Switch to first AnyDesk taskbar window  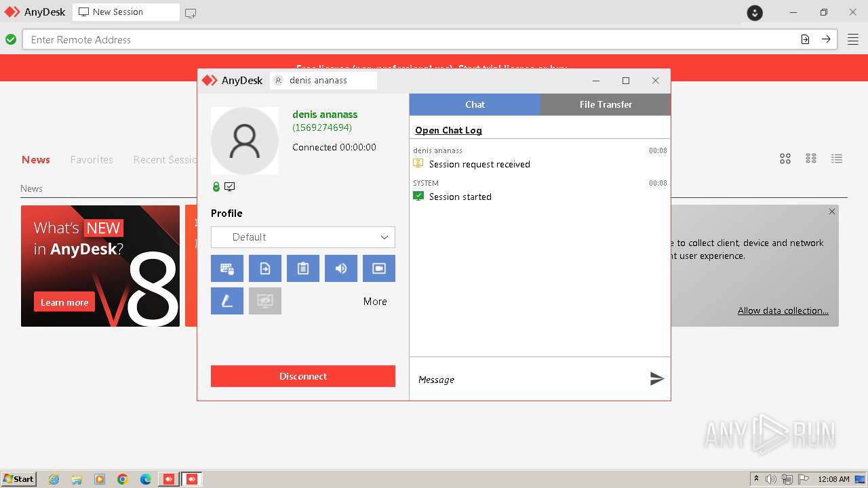tap(169, 479)
